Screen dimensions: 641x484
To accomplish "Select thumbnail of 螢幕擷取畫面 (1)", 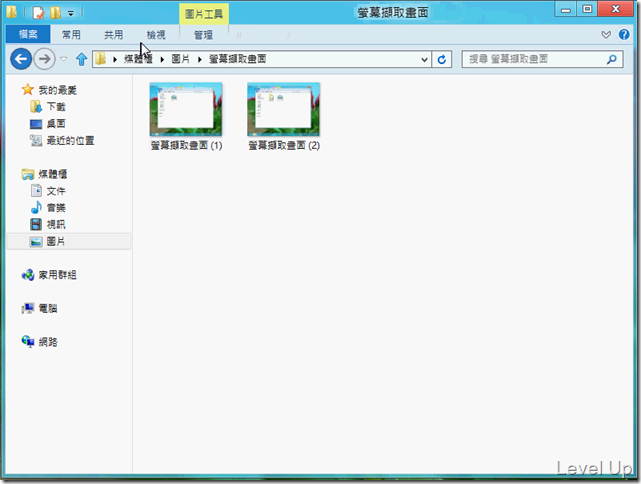I will 186,109.
